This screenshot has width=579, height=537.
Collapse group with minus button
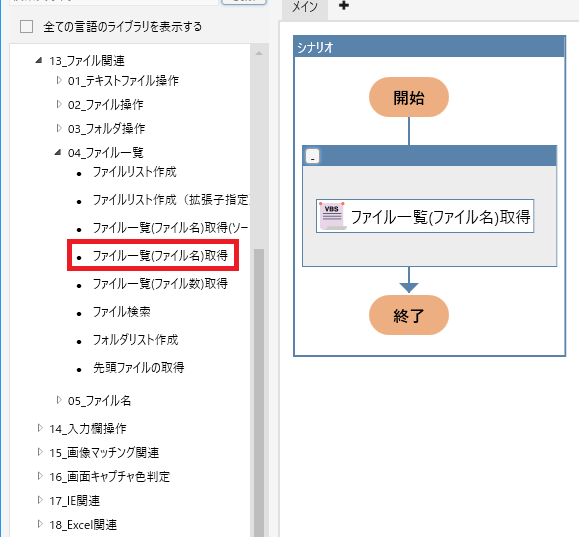(312, 157)
